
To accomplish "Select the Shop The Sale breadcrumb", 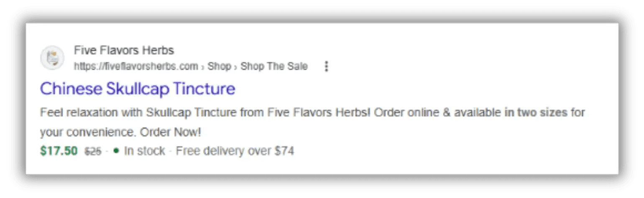I will click(274, 66).
